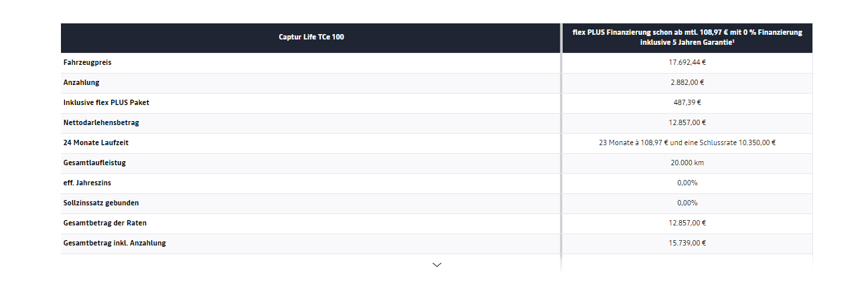Viewport: 868px width, 293px height.
Task: Select the Fahrzeugpreis row label
Action: (87, 63)
